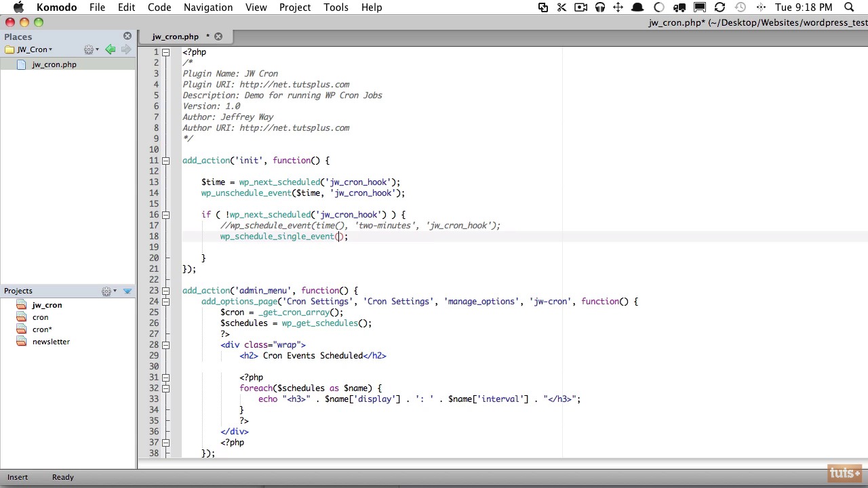Click the Places panel title
The height and width of the screenshot is (488, 868).
18,37
